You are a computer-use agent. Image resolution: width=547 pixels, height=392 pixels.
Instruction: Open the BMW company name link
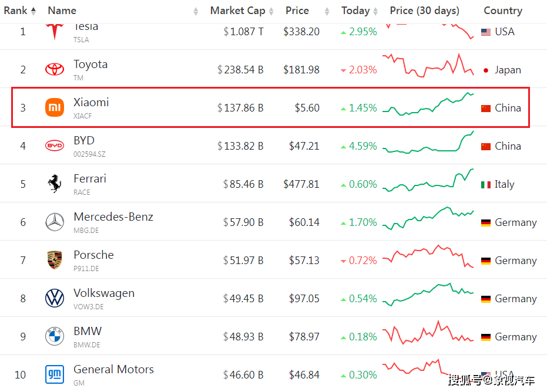pos(88,331)
